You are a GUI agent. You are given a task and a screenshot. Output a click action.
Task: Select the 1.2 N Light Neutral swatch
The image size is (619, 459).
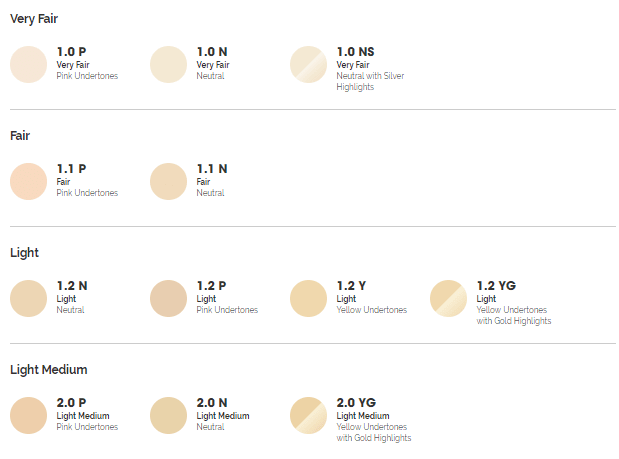(28, 298)
